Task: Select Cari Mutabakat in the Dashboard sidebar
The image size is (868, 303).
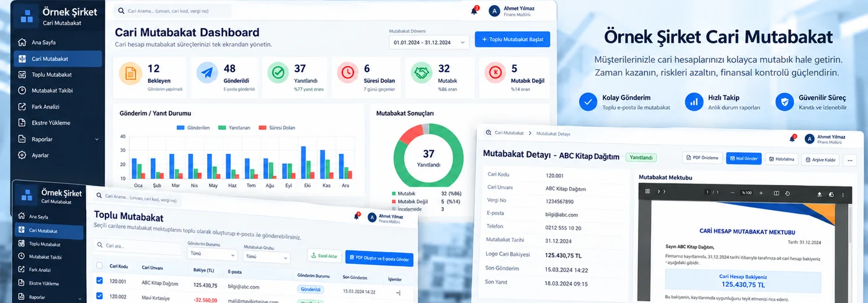Action: [x=57, y=59]
